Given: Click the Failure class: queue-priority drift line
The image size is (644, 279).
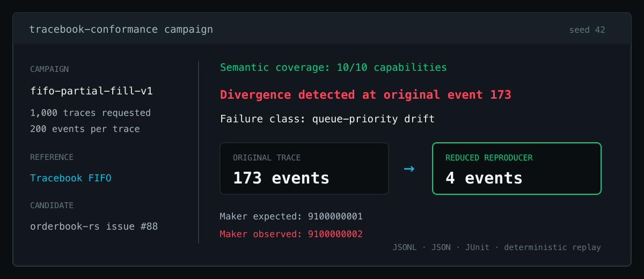Looking at the screenshot, I should tap(327, 119).
